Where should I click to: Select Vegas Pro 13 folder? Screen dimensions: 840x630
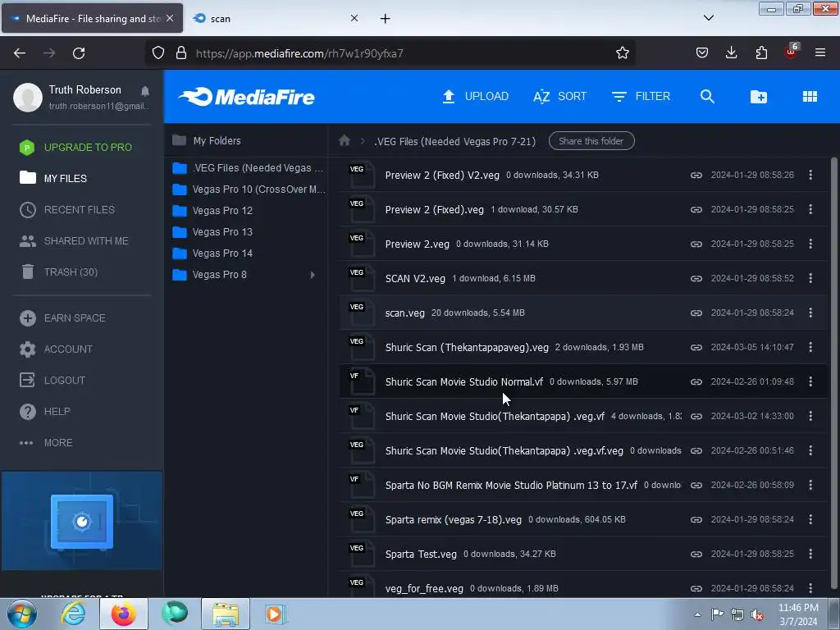[x=212, y=232]
